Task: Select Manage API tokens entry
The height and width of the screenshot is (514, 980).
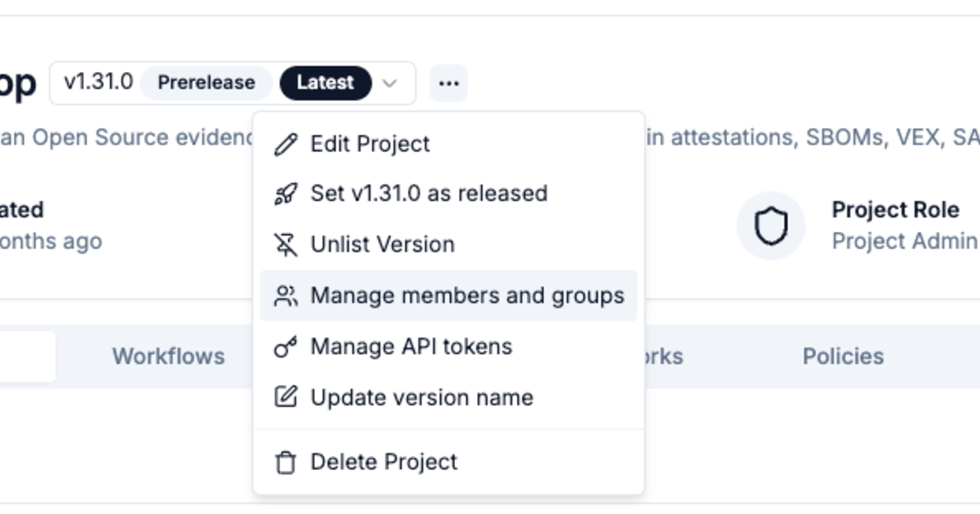Action: (x=448, y=347)
